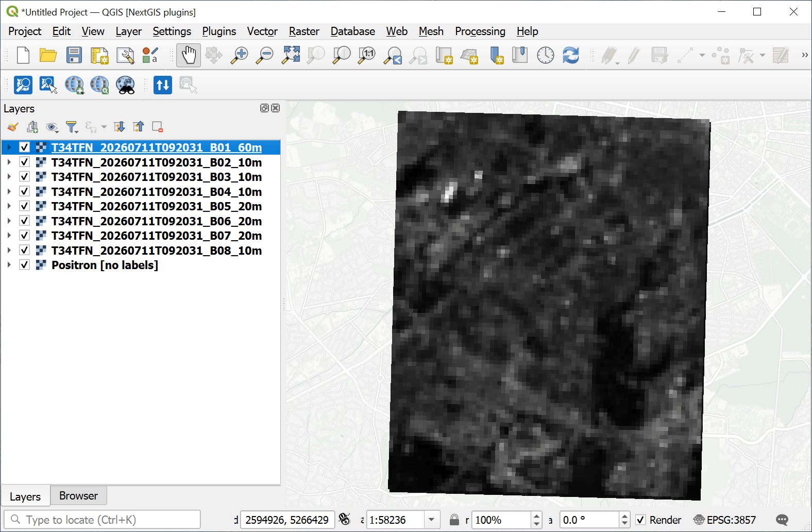Open the Processing menu
The image size is (812, 532).
coord(480,31)
